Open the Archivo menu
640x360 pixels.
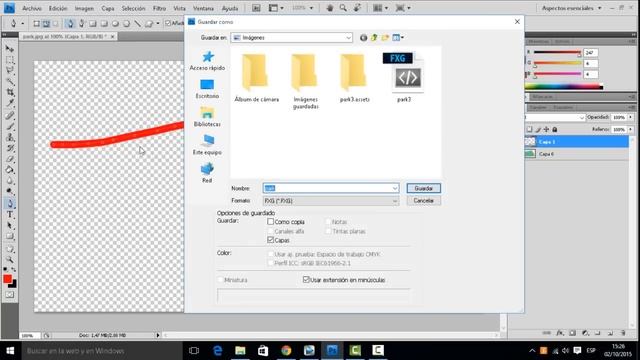(x=32, y=8)
